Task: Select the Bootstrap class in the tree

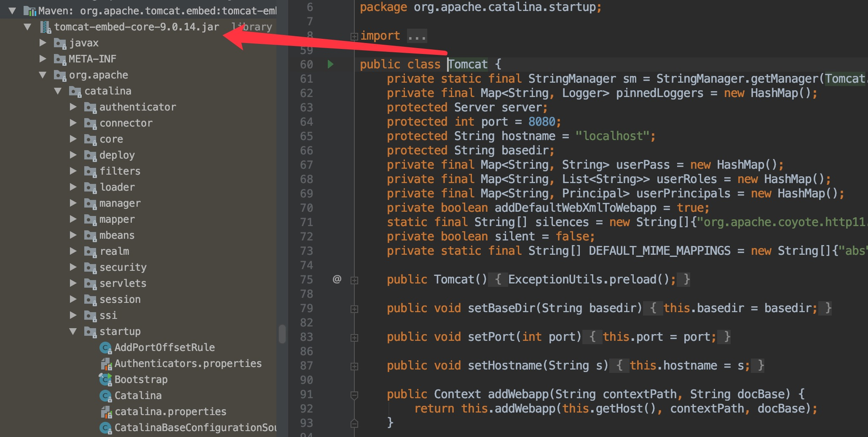Action: [x=141, y=380]
